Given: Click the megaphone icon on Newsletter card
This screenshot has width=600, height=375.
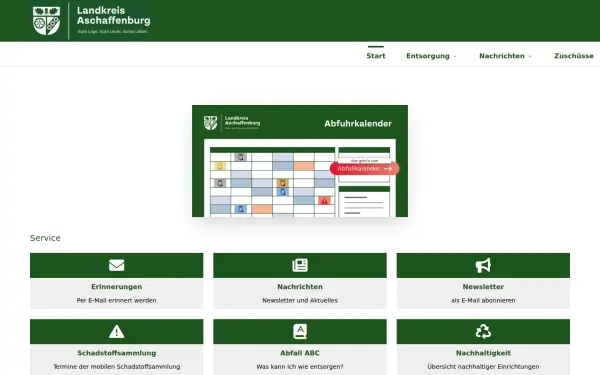Looking at the screenshot, I should [483, 265].
